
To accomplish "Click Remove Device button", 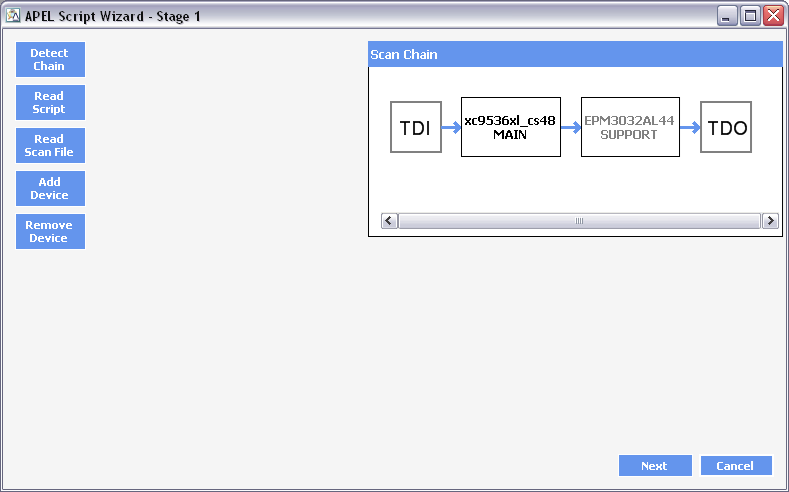I will tap(50, 231).
